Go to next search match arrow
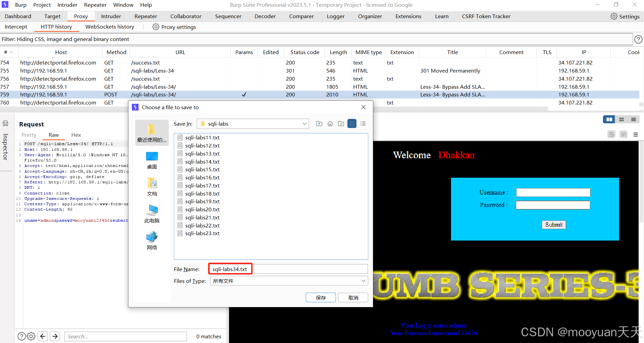Screen dimensions: 644x343 [x=55, y=336]
